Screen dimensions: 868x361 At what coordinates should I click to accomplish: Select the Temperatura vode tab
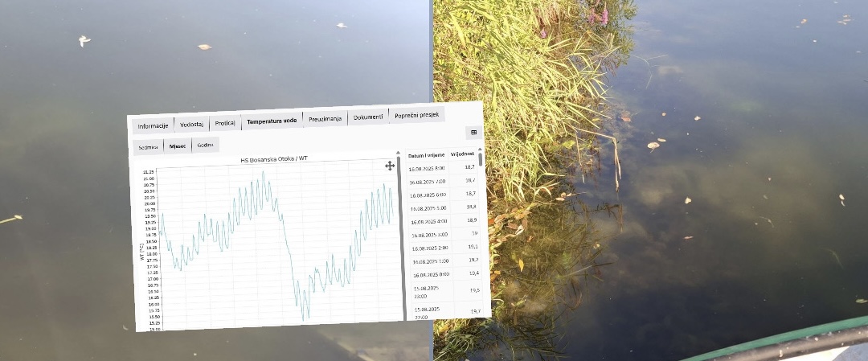click(272, 121)
